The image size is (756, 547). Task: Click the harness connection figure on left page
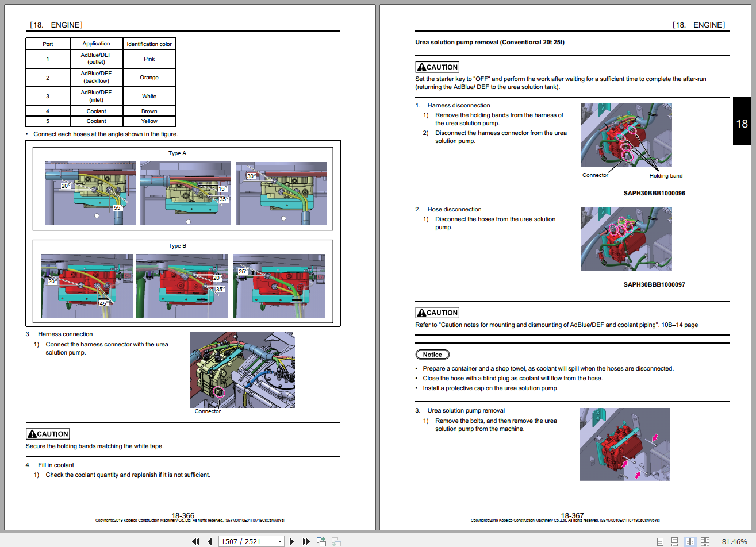click(242, 369)
